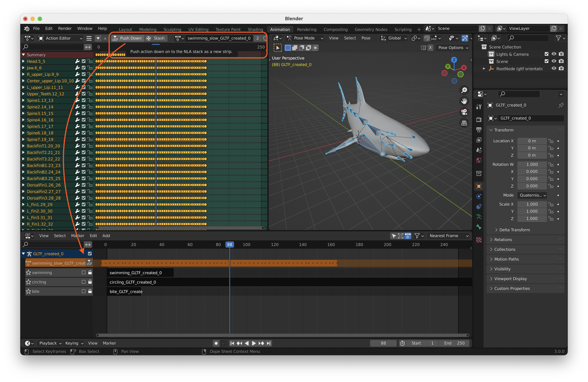This screenshot has height=382, width=588.
Task: Open the View Layer properties tab icon
Action: click(x=479, y=140)
